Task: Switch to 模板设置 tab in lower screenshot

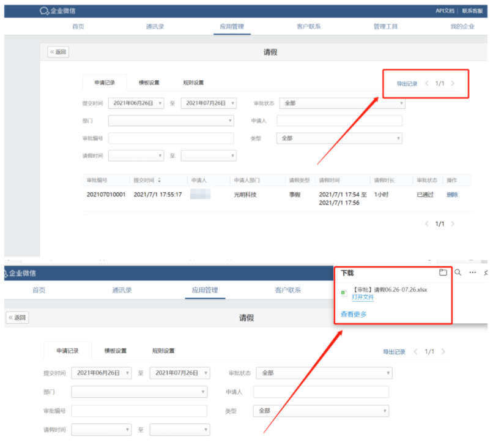Action: (x=116, y=351)
